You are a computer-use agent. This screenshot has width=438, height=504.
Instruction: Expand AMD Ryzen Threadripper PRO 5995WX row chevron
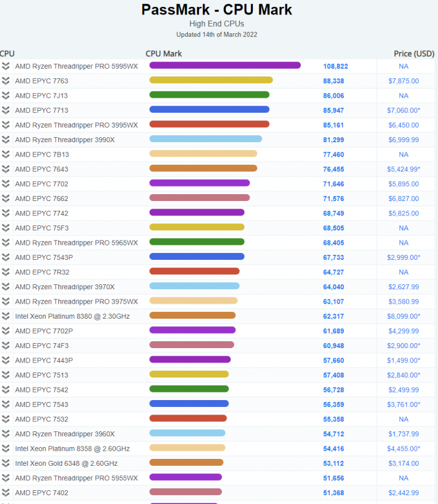(x=6, y=66)
